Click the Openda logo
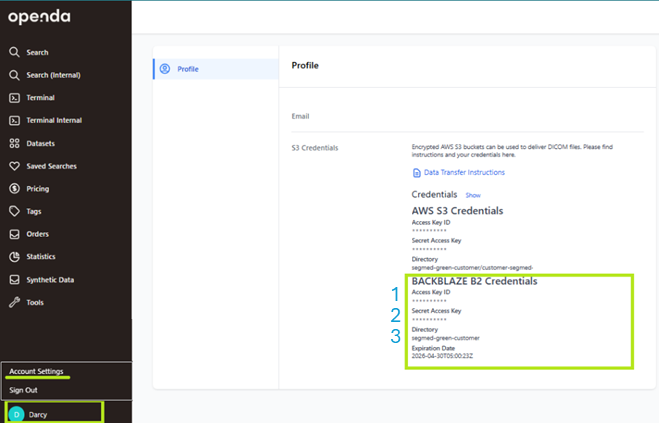The height and width of the screenshot is (423, 659). (39, 17)
